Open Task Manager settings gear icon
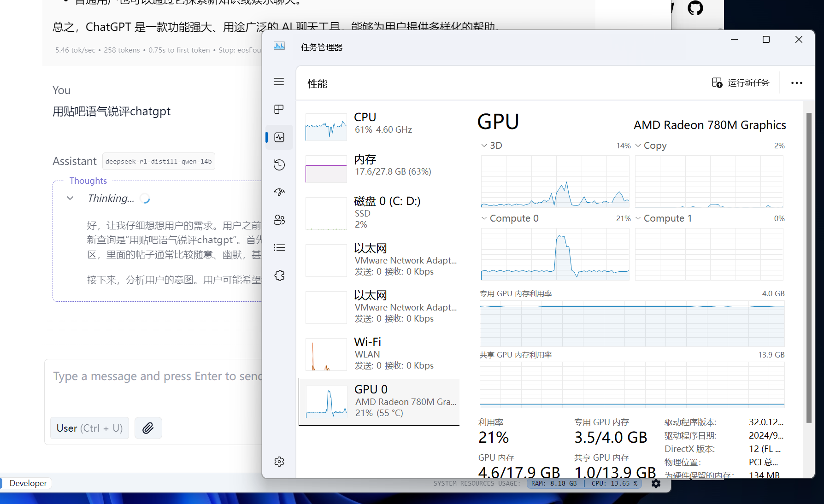 click(x=279, y=462)
